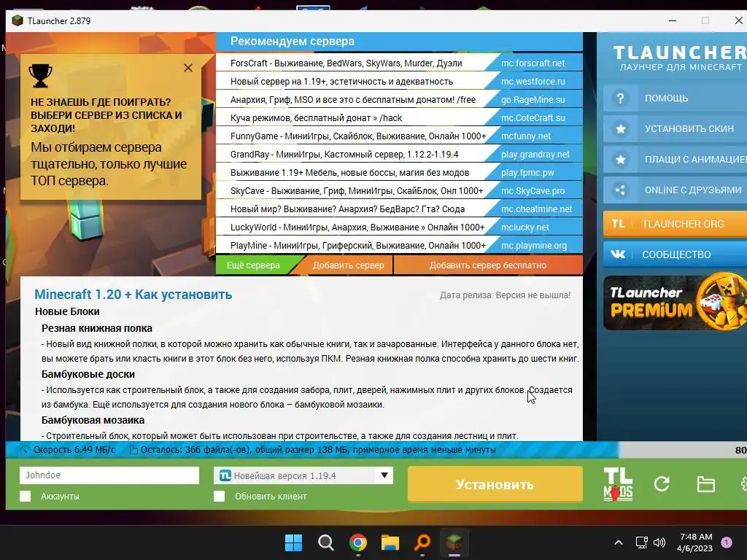Click server address go.RageMine.su
Image resolution: width=747 pixels, height=560 pixels.
pyautogui.click(x=533, y=99)
